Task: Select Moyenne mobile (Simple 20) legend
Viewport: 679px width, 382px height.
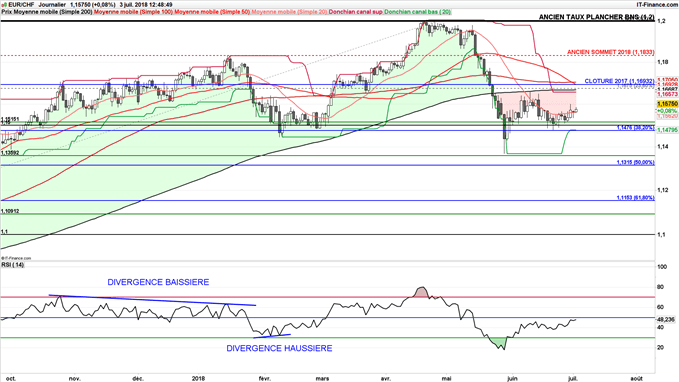Action: (x=289, y=12)
